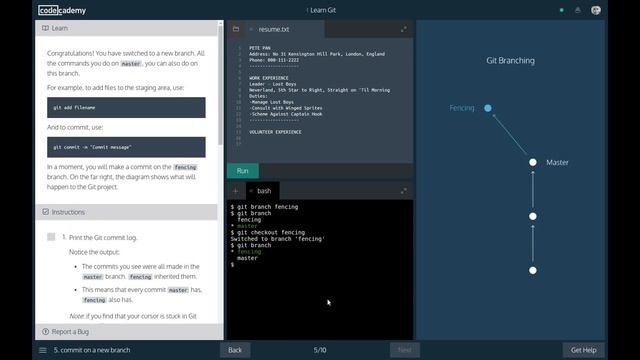This screenshot has width=640, height=360.
Task: Click '$ git checkout fencing' terminal line
Action: pyautogui.click(x=268, y=232)
